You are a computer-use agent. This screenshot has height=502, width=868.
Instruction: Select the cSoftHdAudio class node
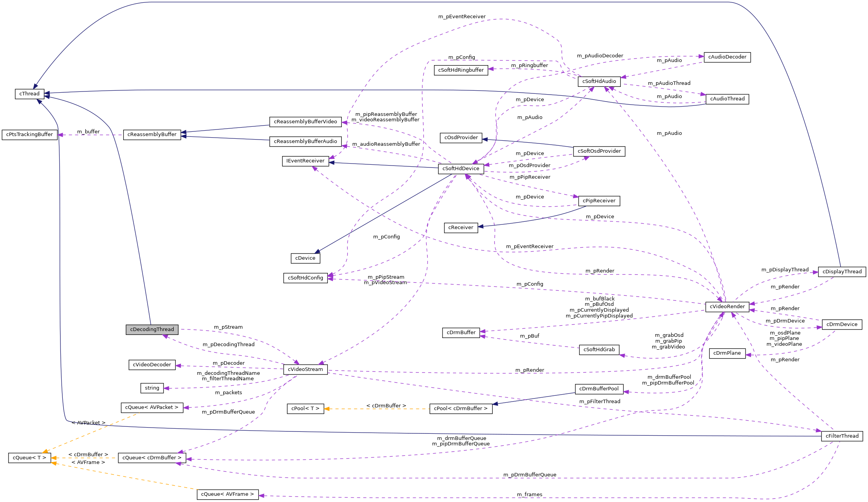(x=599, y=82)
